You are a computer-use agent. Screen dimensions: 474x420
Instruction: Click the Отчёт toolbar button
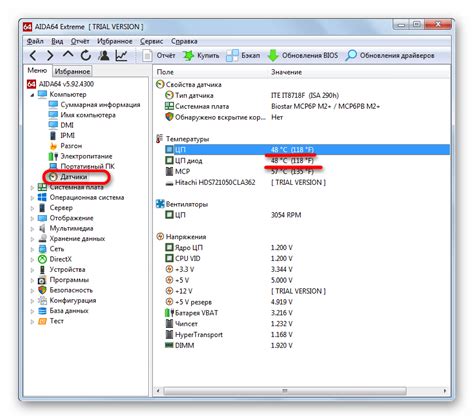[159, 55]
